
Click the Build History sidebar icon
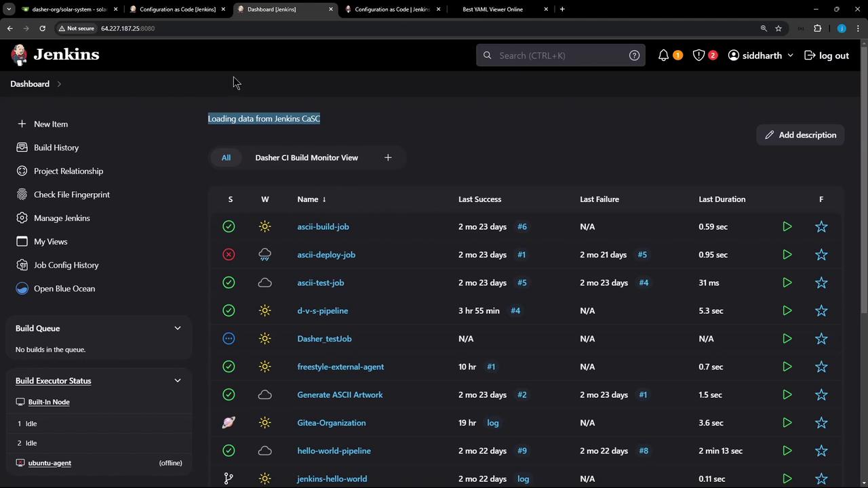(x=22, y=147)
